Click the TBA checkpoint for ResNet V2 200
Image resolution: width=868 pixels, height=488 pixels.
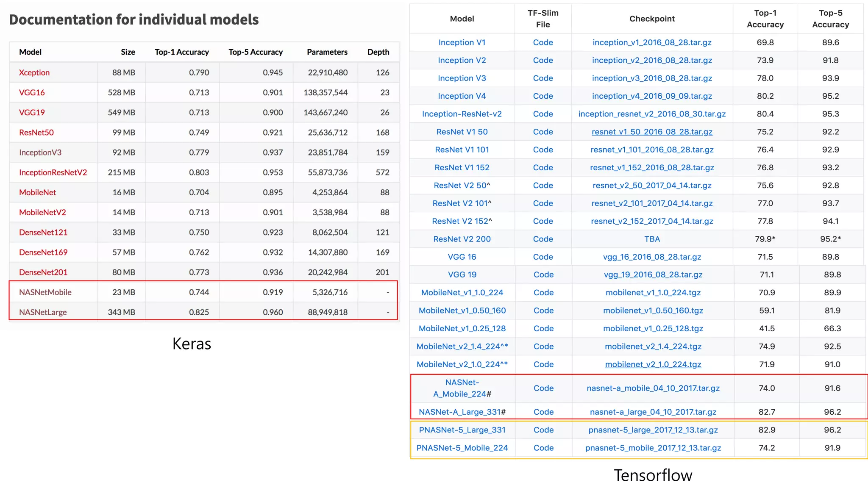(x=652, y=239)
